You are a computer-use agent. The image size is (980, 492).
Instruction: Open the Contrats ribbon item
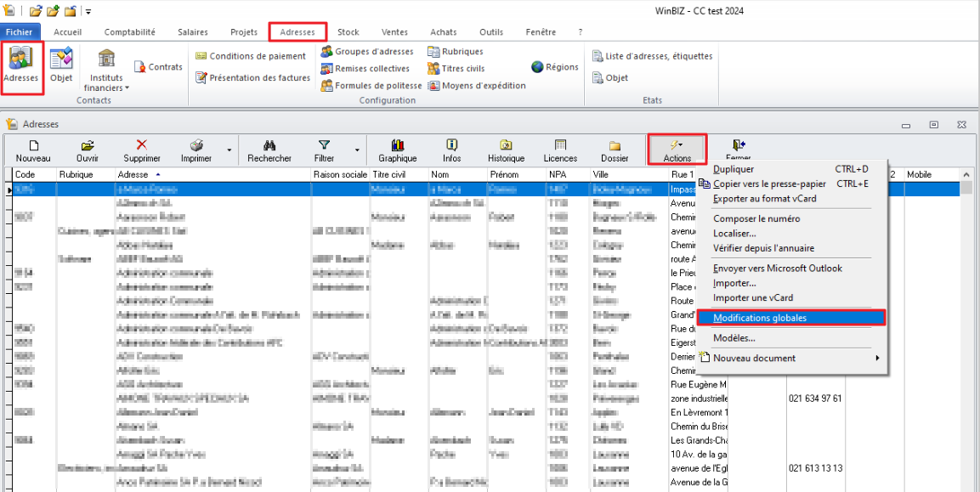point(158,67)
